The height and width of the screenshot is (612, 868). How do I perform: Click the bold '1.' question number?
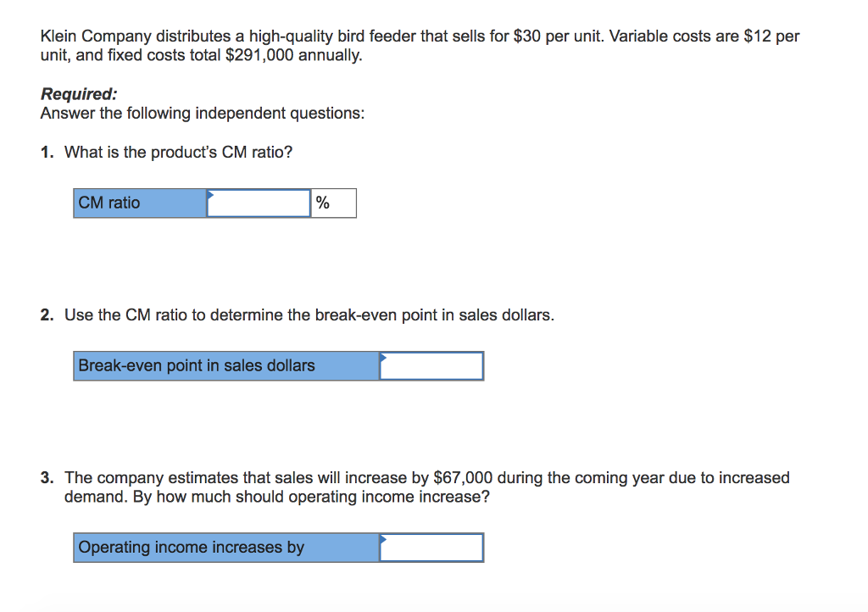47,153
